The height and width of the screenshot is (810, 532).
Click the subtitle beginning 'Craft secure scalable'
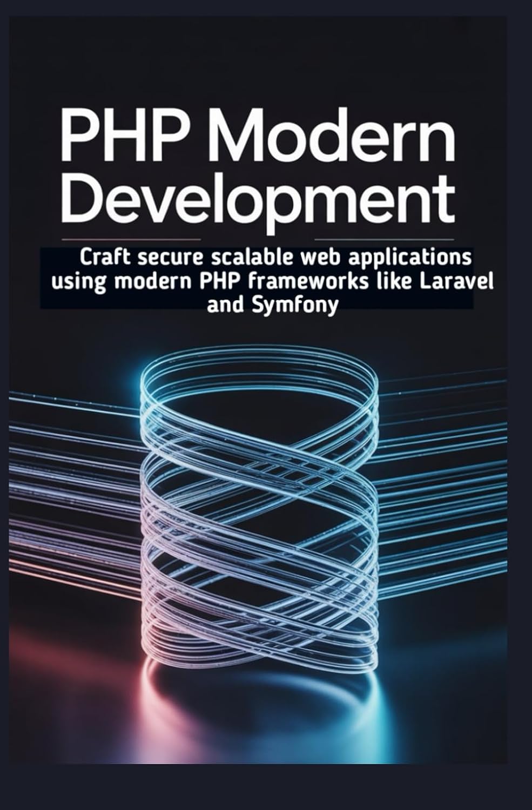(x=272, y=281)
